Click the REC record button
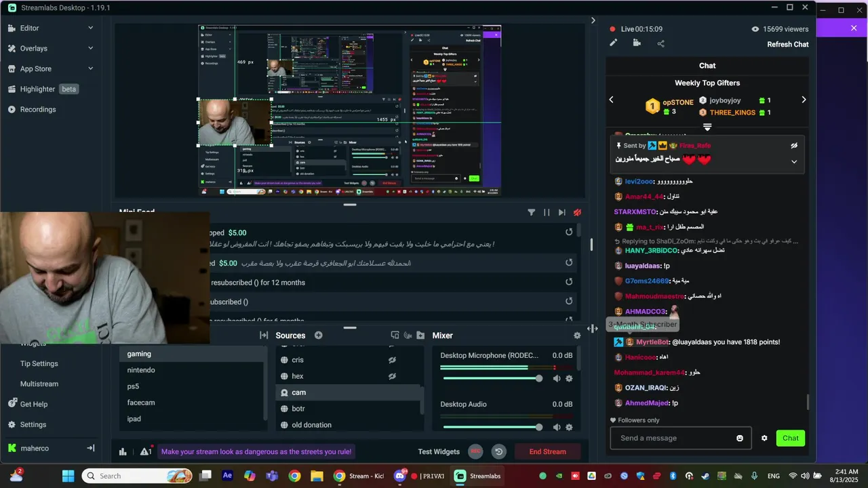Screen dimensions: 868x488 [475, 451]
